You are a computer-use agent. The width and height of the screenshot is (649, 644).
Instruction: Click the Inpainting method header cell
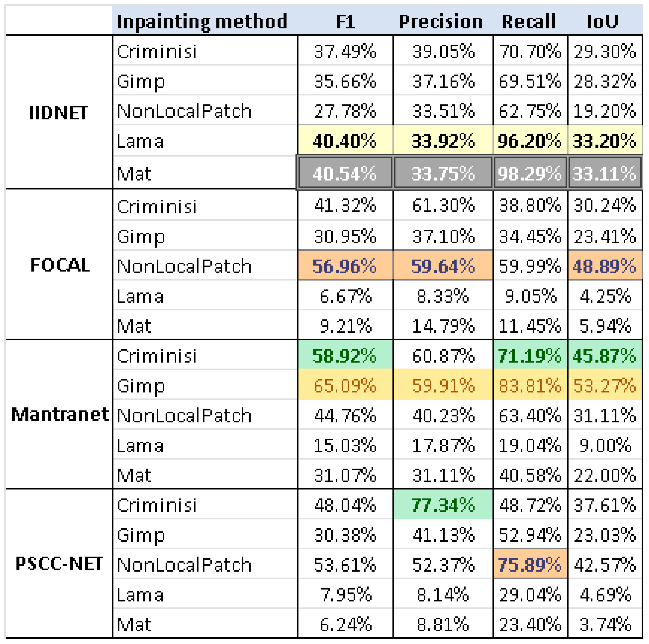pyautogui.click(x=202, y=22)
